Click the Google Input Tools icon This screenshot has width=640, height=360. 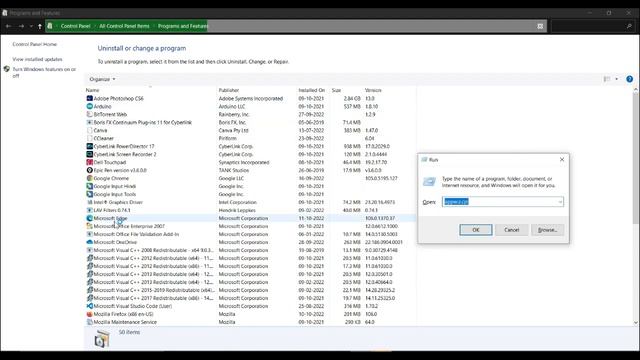click(x=89, y=194)
